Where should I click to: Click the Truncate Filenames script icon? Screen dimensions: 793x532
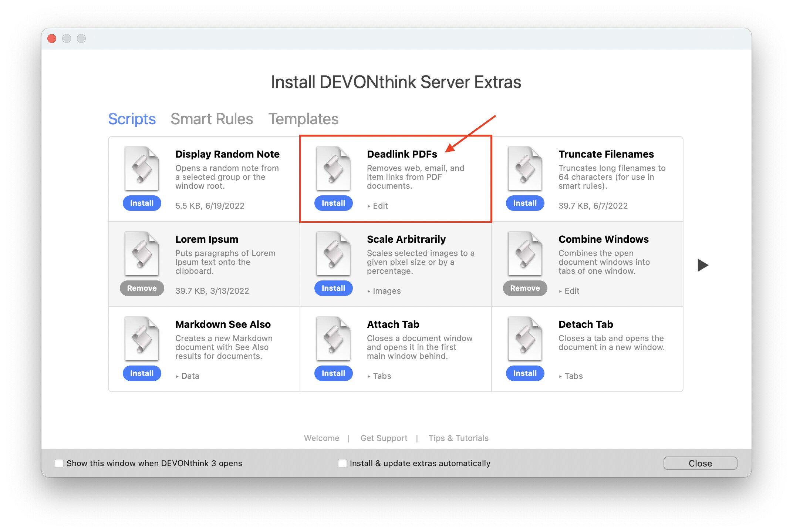coord(525,169)
